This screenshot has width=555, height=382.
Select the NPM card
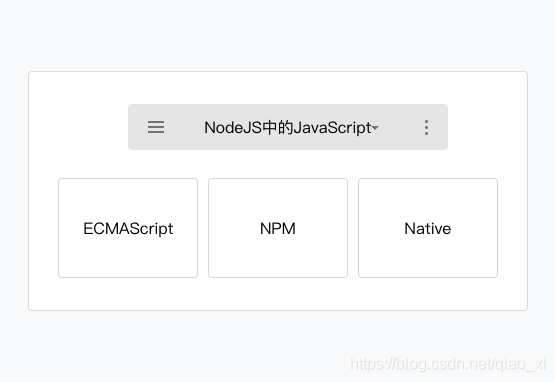278,228
